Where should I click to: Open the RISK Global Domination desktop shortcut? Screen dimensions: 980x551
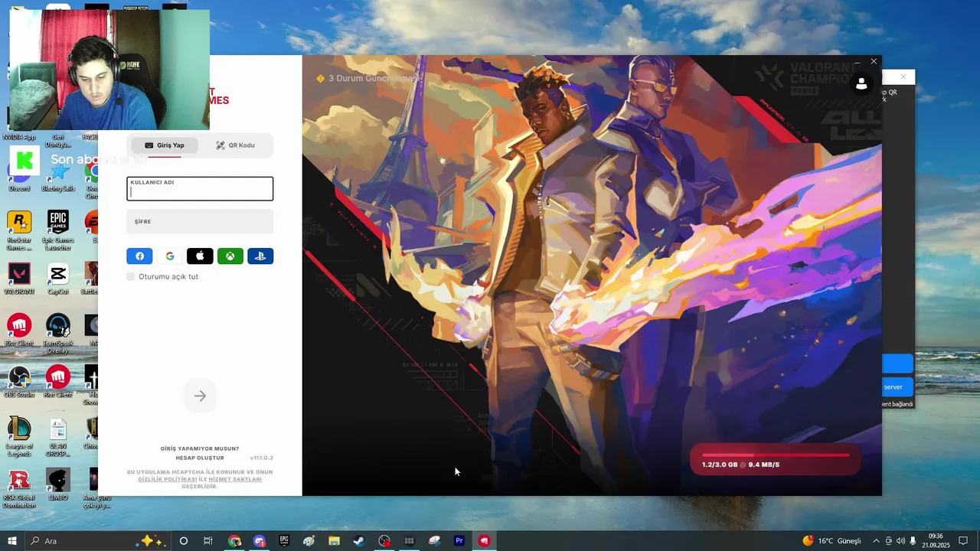(19, 488)
